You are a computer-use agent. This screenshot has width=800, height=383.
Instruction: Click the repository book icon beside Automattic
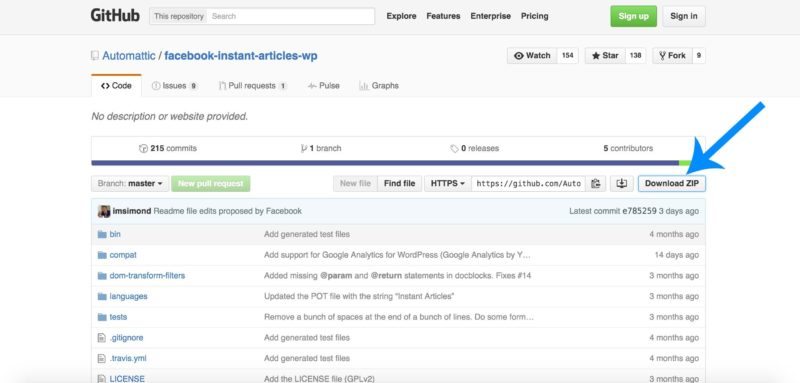[95, 56]
